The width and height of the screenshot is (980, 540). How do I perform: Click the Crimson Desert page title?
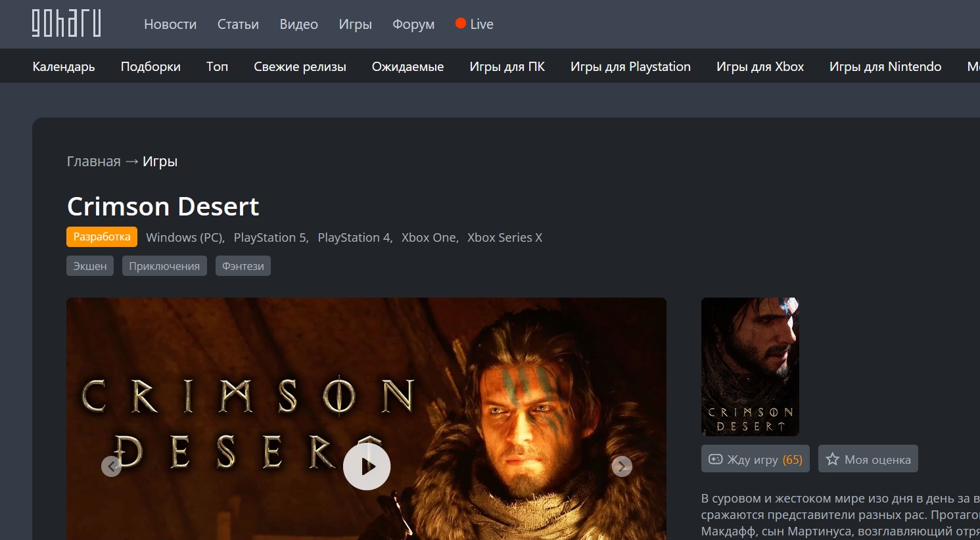(x=163, y=206)
